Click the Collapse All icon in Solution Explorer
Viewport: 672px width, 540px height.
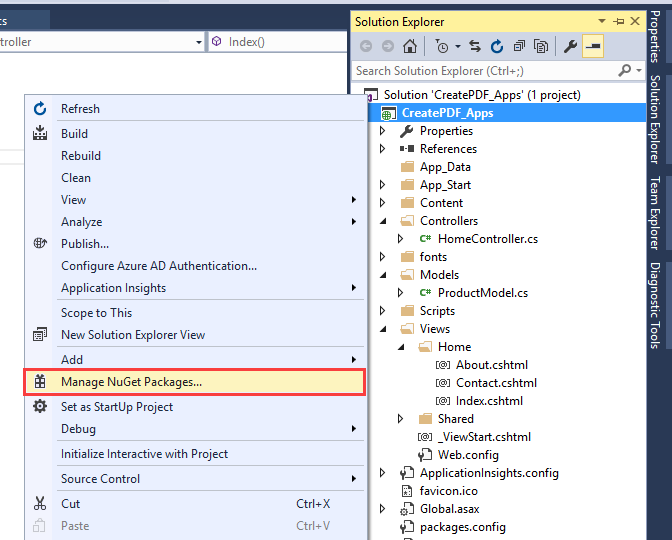[x=519, y=46]
